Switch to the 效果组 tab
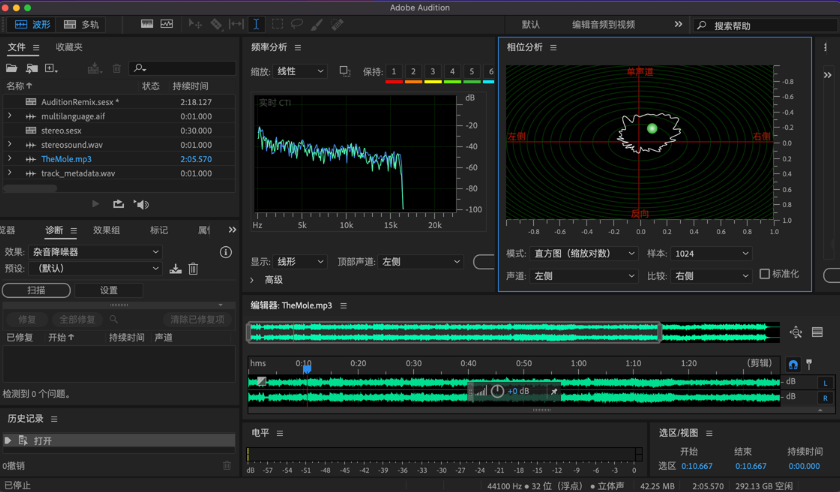Image resolution: width=840 pixels, height=492 pixels. (106, 230)
